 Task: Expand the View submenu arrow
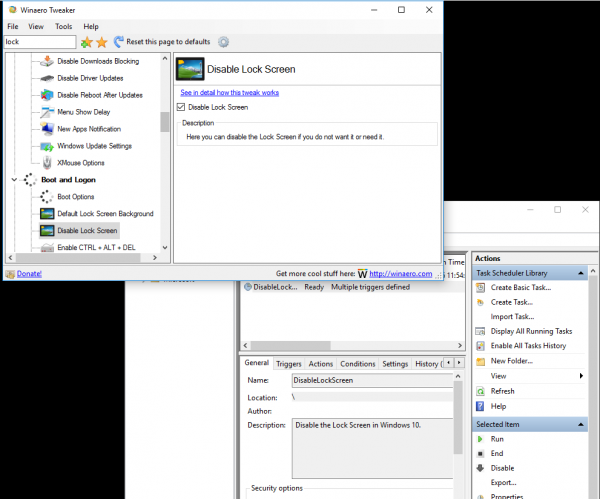coord(581,376)
